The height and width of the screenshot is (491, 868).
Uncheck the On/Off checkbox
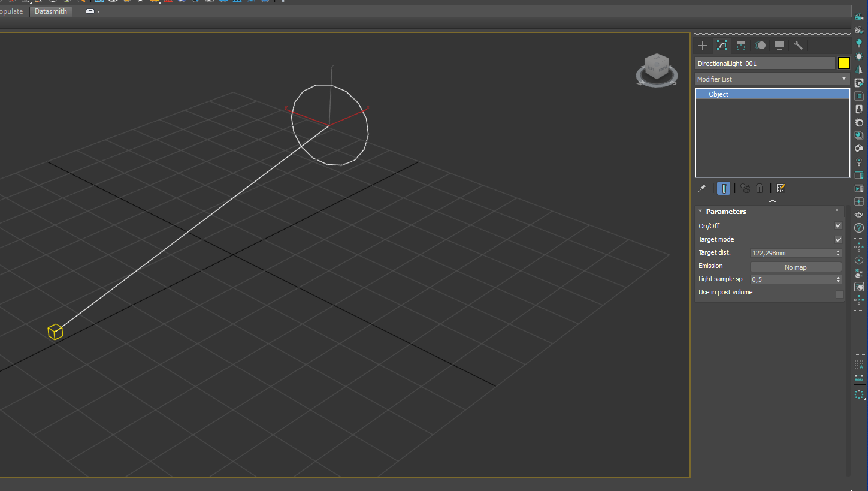coord(839,226)
